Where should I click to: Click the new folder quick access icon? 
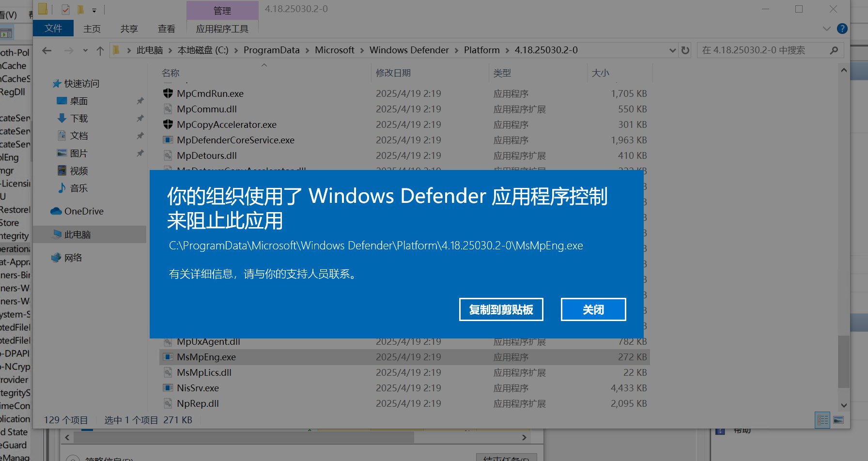point(80,9)
